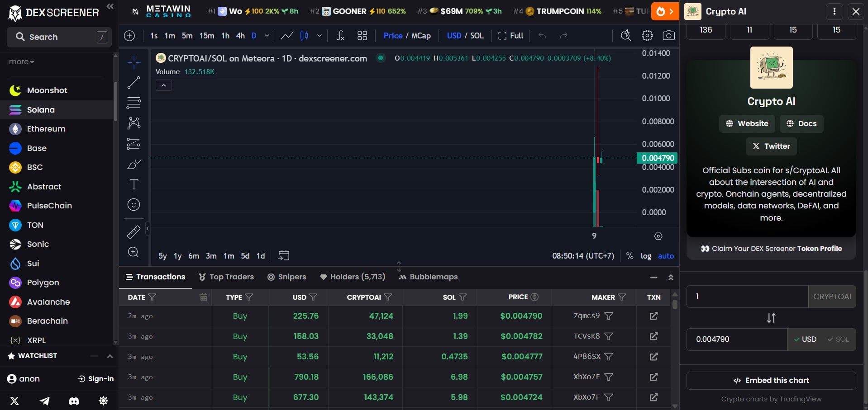The width and height of the screenshot is (868, 410).
Task: Click the transactions table scrollbar
Action: coord(675,304)
